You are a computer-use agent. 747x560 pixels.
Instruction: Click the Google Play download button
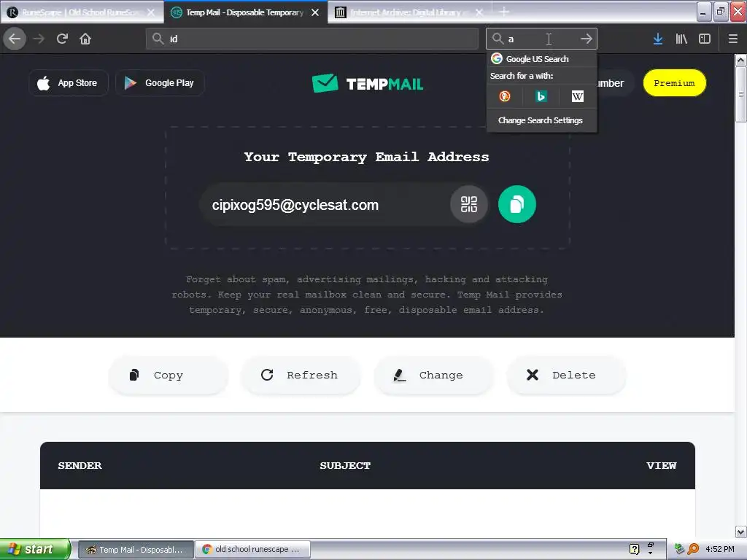160,83
